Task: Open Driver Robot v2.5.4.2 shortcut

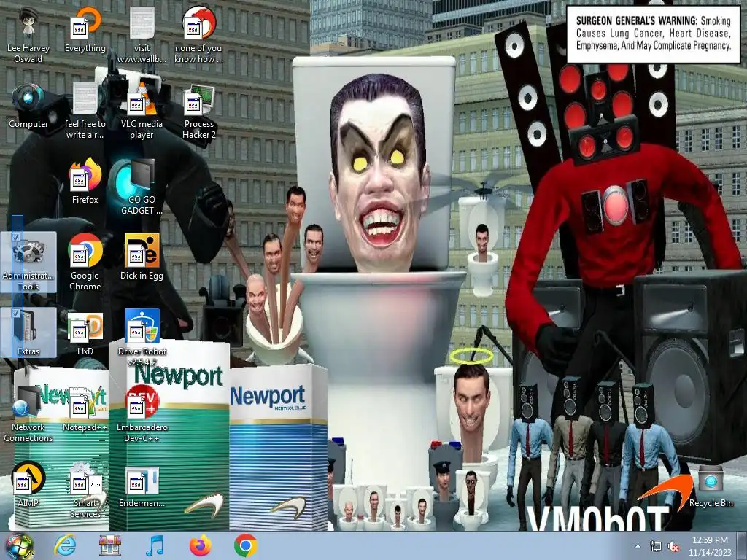Action: coord(142,338)
